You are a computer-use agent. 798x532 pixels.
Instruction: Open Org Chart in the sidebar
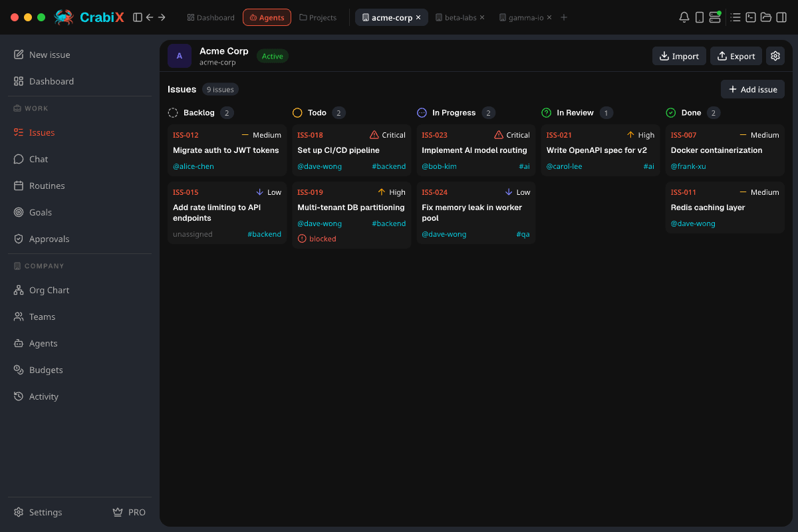[x=80, y=290]
